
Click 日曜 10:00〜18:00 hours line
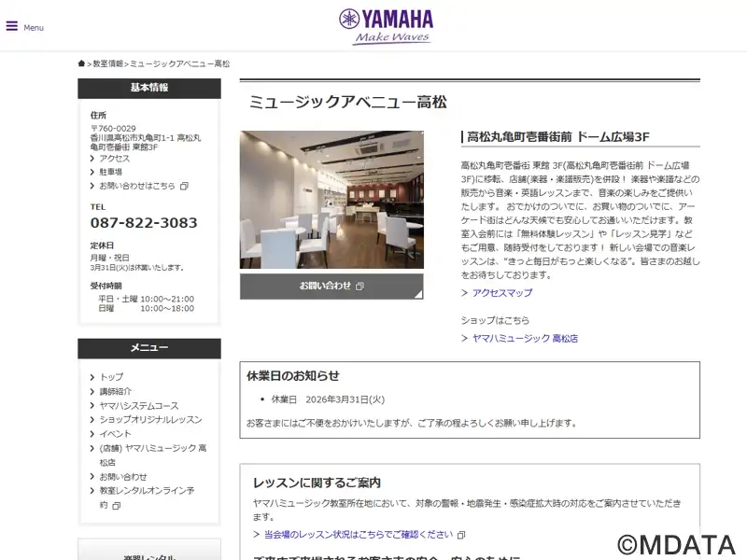[x=147, y=309]
